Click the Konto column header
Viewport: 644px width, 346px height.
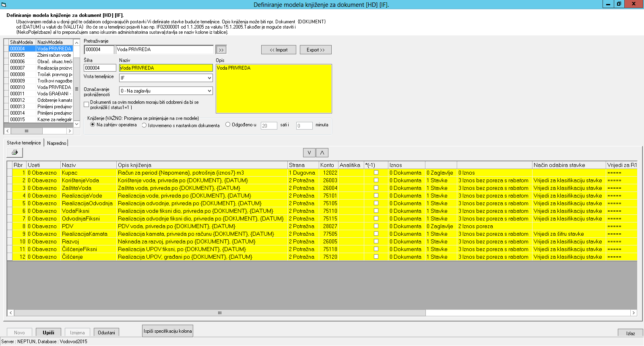[x=328, y=165]
